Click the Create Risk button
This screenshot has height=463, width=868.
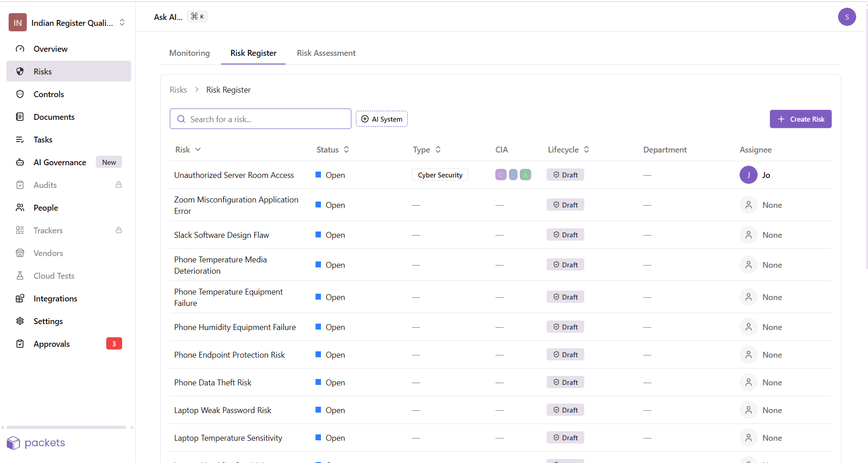(x=800, y=119)
